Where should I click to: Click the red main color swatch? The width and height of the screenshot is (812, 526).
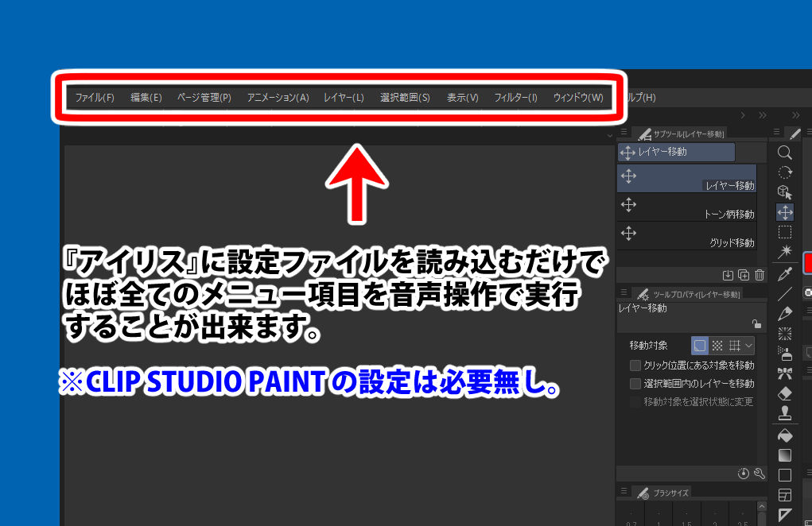coord(808,262)
